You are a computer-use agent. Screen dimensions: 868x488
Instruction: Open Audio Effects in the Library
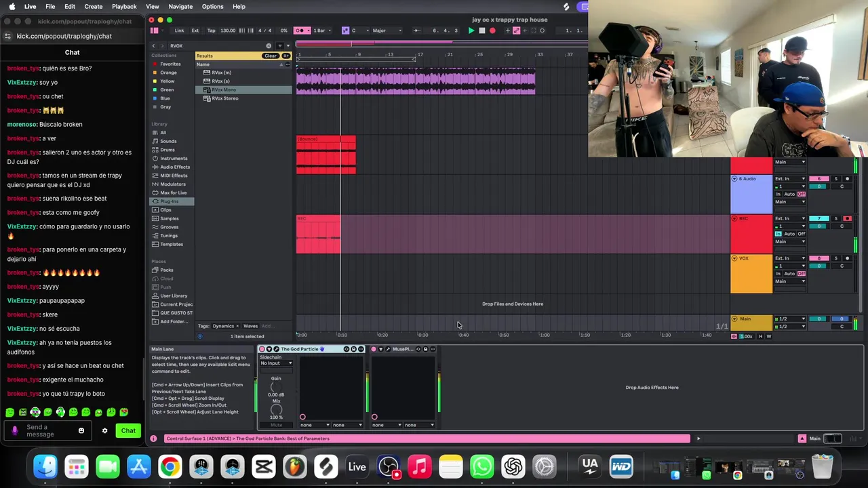pos(175,167)
